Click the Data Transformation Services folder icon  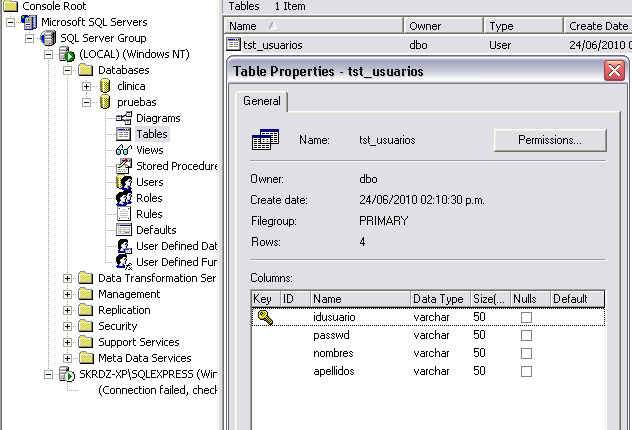click(85, 278)
